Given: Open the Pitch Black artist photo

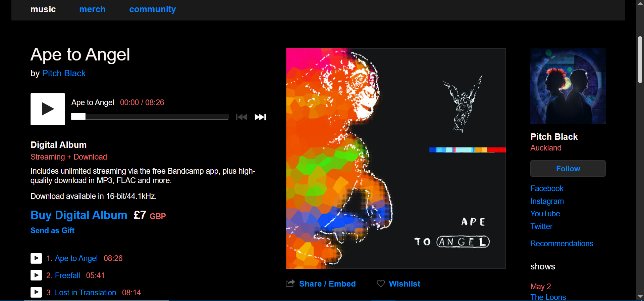Looking at the screenshot, I should [x=568, y=86].
